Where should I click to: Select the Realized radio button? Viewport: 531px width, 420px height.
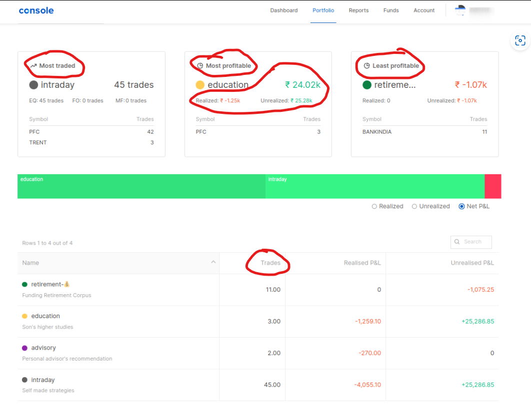pyautogui.click(x=374, y=206)
